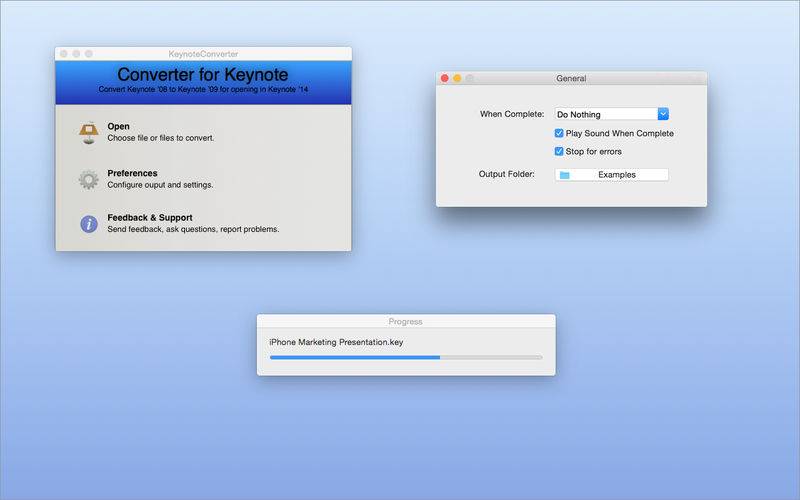Open the When Complete dropdown arrow
Viewport: 800px width, 500px height.
(x=663, y=114)
